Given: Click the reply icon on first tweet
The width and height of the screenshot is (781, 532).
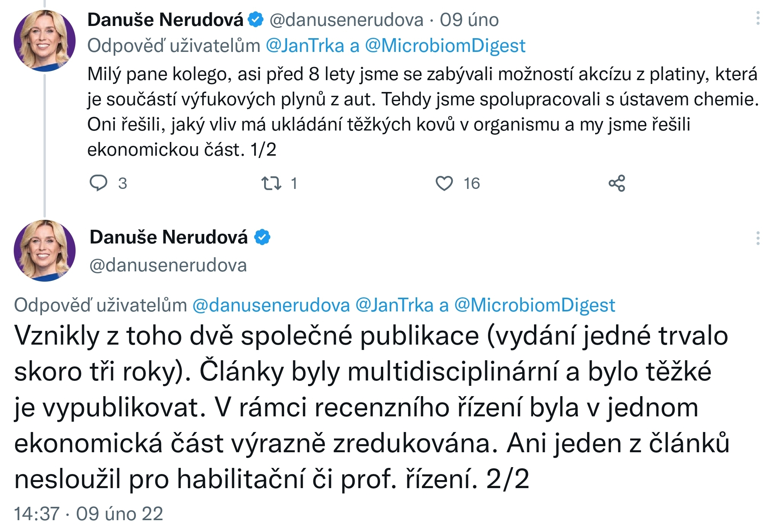Looking at the screenshot, I should pos(98,183).
